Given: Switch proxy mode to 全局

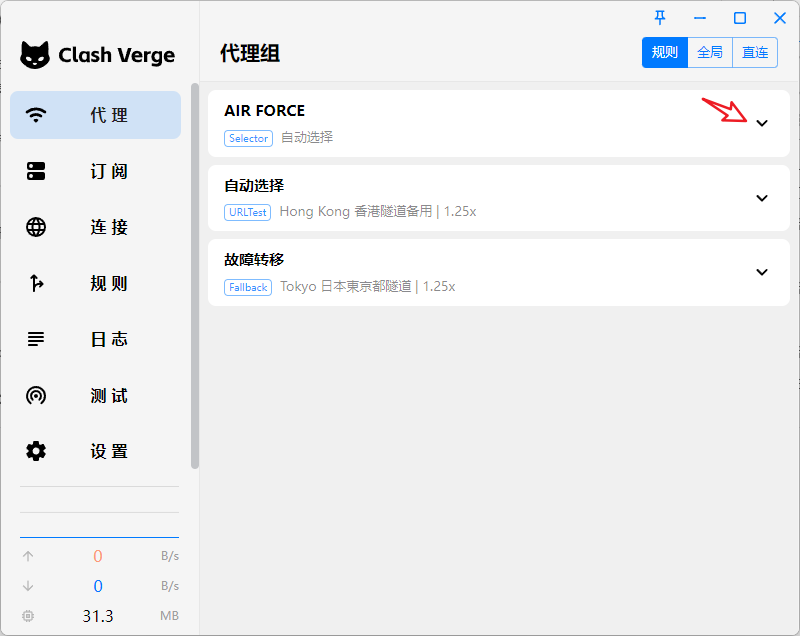Looking at the screenshot, I should coord(710,52).
